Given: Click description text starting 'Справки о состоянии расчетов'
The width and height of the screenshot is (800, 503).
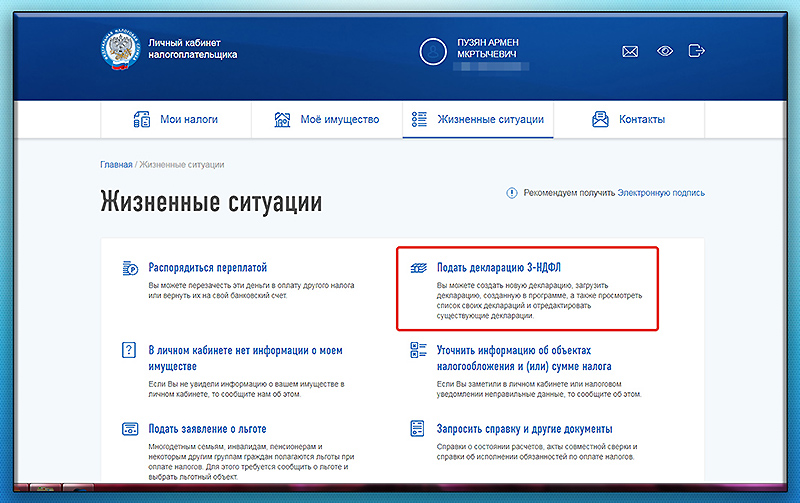Looking at the screenshot, I should pos(537,451).
